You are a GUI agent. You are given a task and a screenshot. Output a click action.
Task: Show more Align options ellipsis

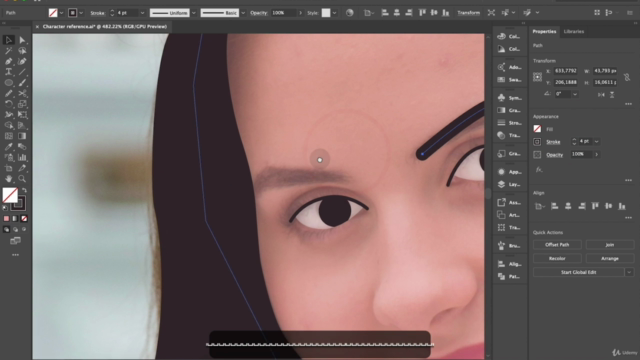(x=628, y=218)
